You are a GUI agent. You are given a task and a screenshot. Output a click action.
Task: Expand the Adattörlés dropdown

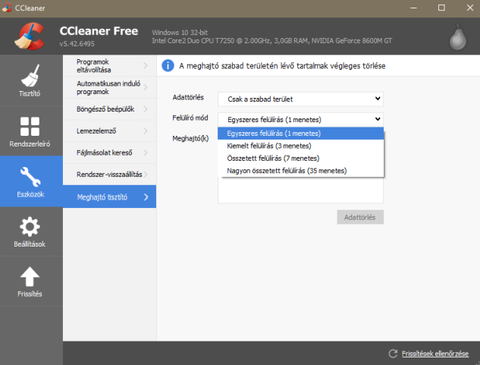(301, 99)
